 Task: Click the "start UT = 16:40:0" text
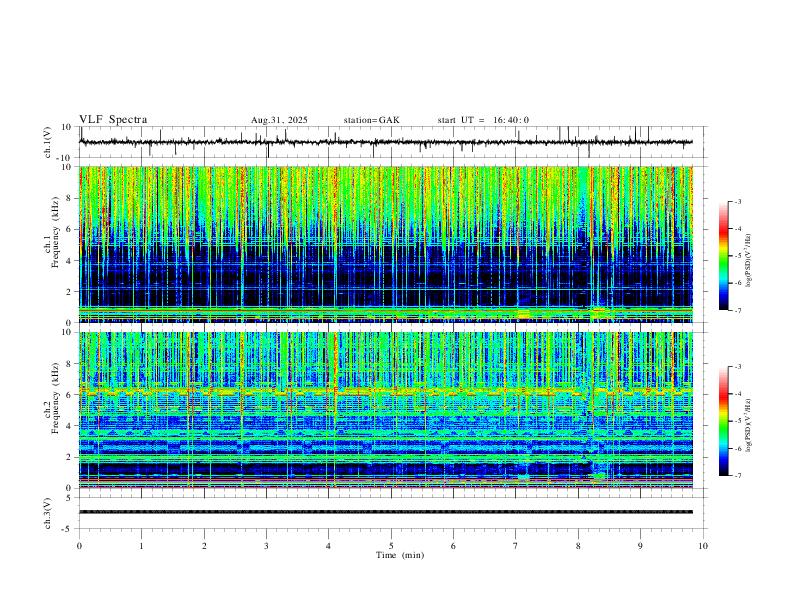tap(483, 120)
